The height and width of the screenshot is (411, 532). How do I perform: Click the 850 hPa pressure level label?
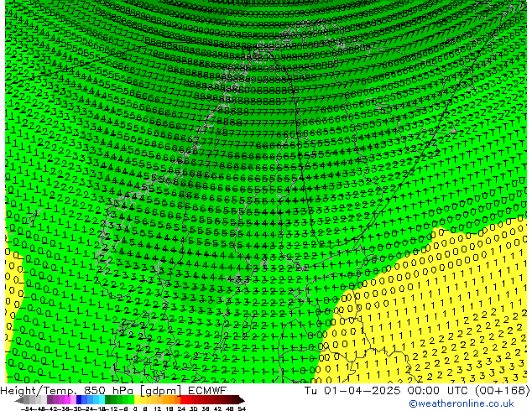(110, 391)
